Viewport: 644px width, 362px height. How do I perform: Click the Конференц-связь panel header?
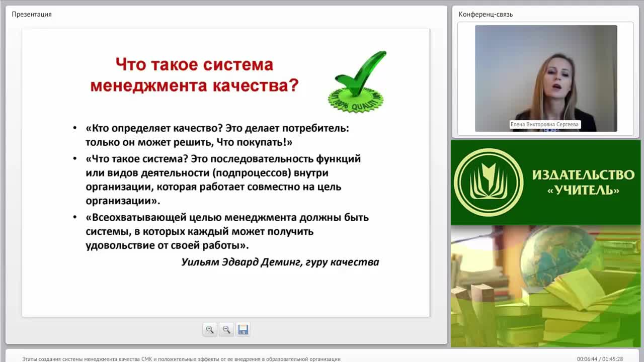(486, 14)
